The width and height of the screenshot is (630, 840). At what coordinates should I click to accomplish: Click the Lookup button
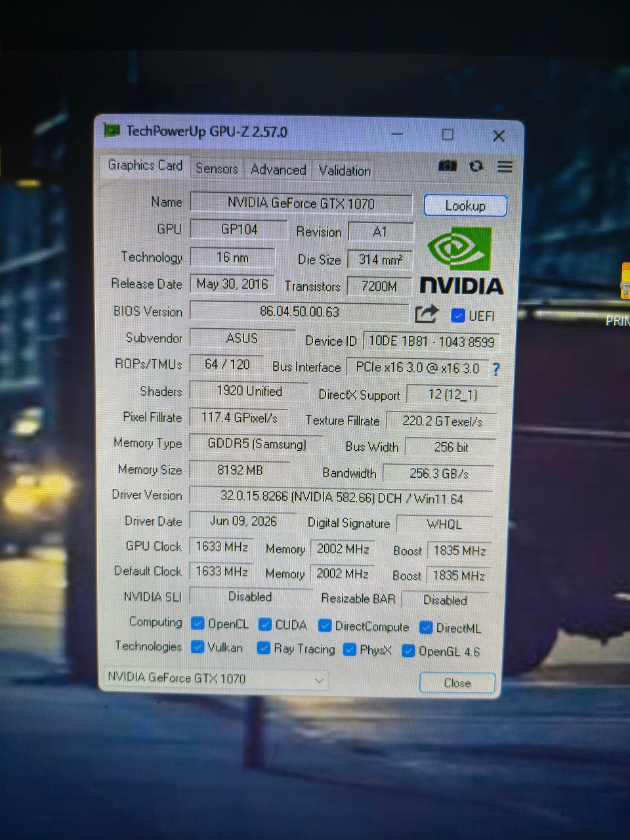click(x=465, y=205)
